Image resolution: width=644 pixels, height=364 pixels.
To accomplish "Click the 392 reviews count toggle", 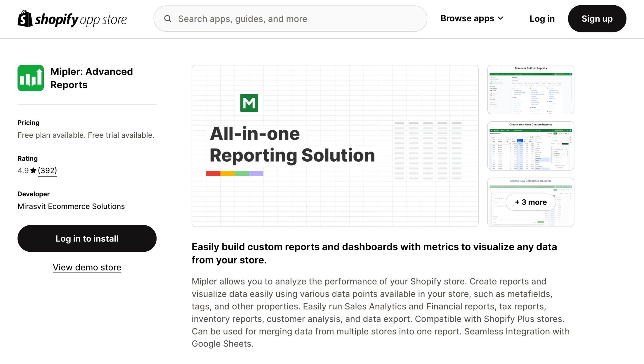I will click(x=47, y=170).
